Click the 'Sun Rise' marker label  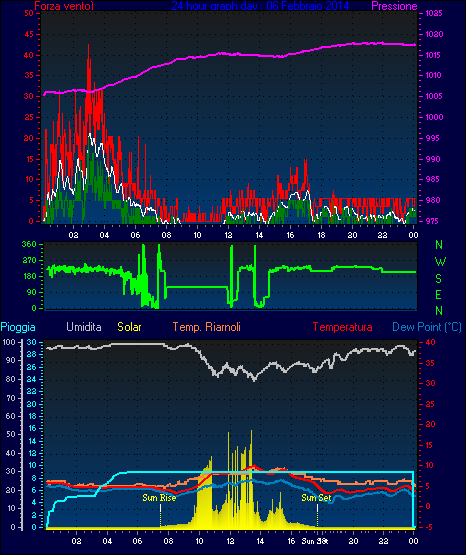tap(159, 498)
